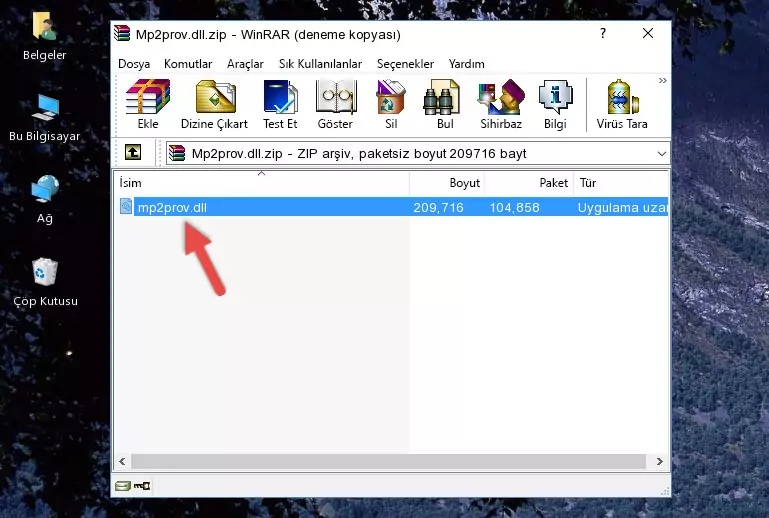Screen dimensions: 769x518
Task: Click the WinRAR title bar app icon
Action: coord(122,33)
